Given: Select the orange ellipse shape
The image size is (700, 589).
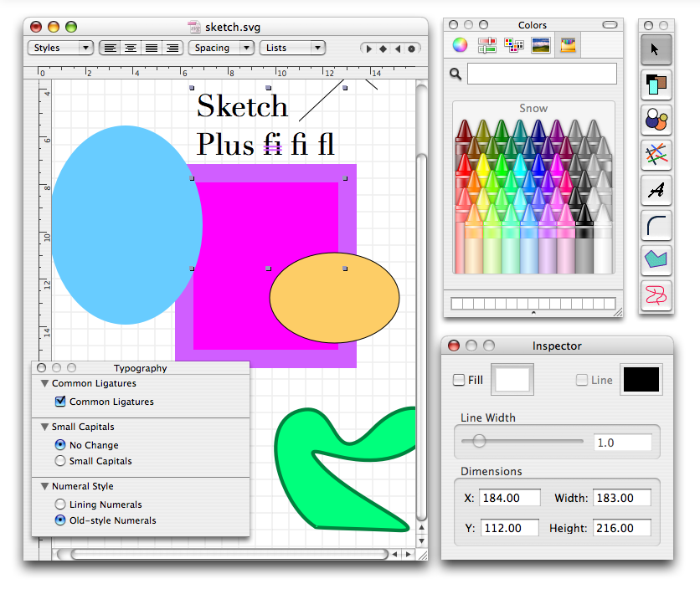Looking at the screenshot, I should (x=334, y=298).
